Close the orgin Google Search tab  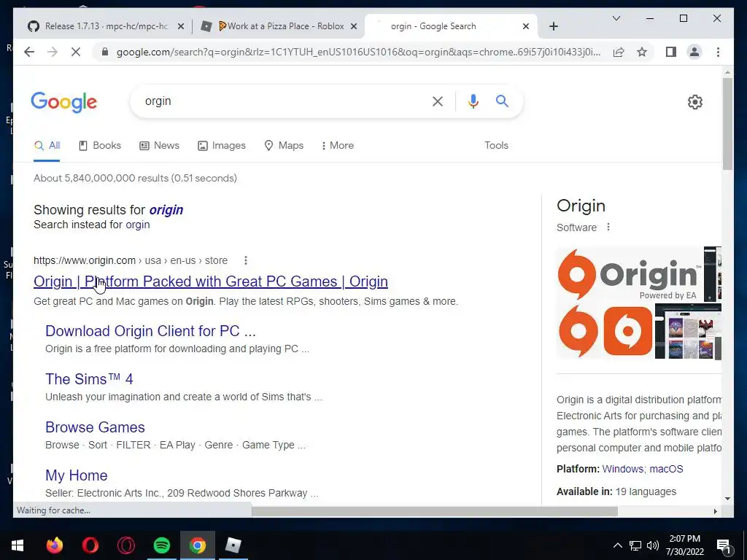click(526, 26)
